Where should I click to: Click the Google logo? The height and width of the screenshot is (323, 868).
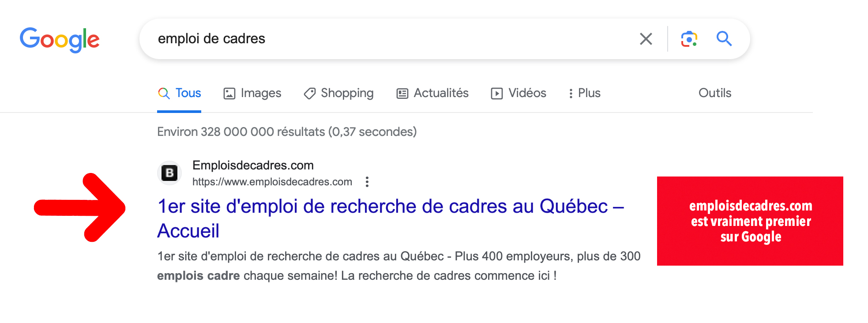point(60,40)
